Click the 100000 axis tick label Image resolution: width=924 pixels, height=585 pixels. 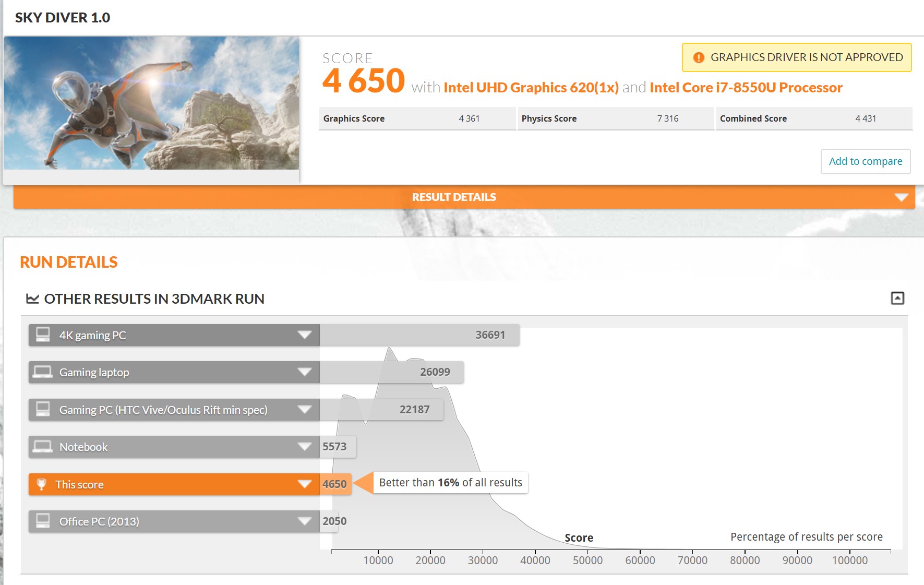850,560
